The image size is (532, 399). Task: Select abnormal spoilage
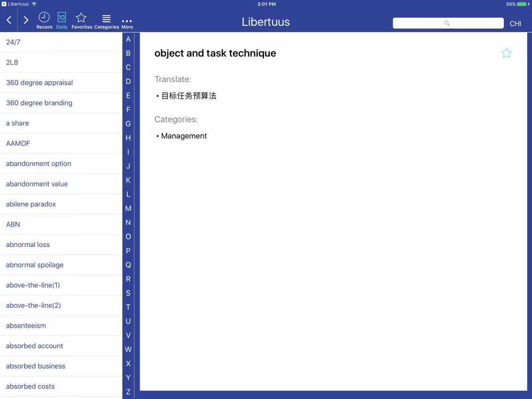tap(61, 265)
